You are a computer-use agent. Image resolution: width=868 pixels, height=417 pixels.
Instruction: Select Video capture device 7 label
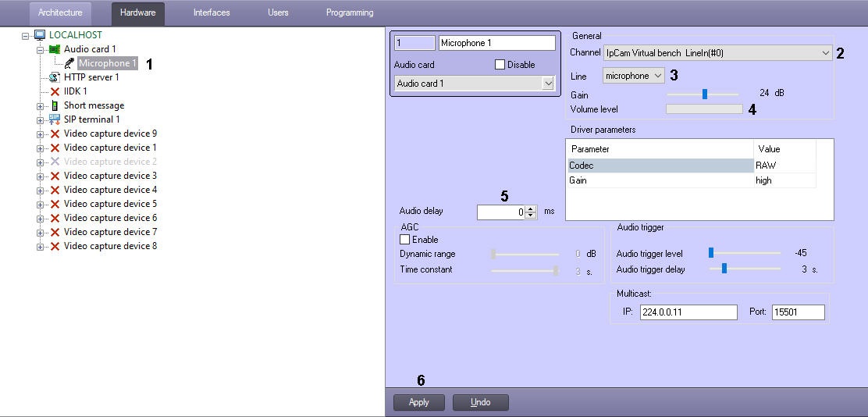pyautogui.click(x=110, y=232)
